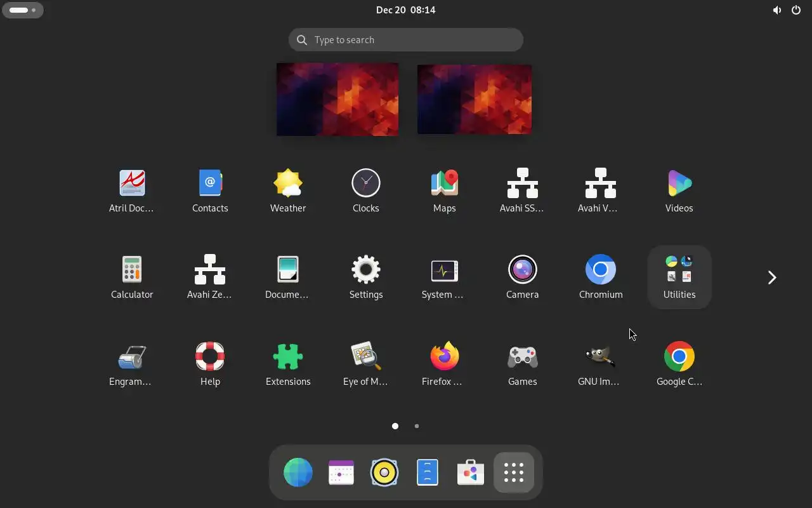Click the Activities workspace indicator

[23, 10]
